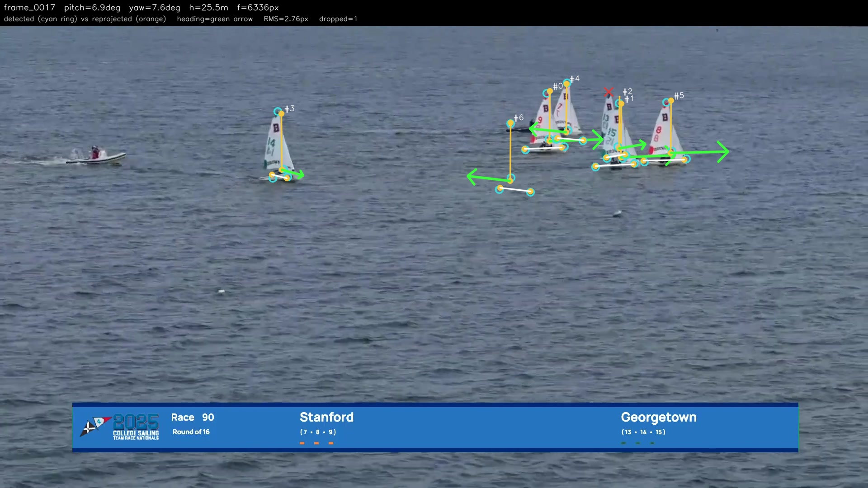
Task: Click the #6 boat label
Action: 519,117
